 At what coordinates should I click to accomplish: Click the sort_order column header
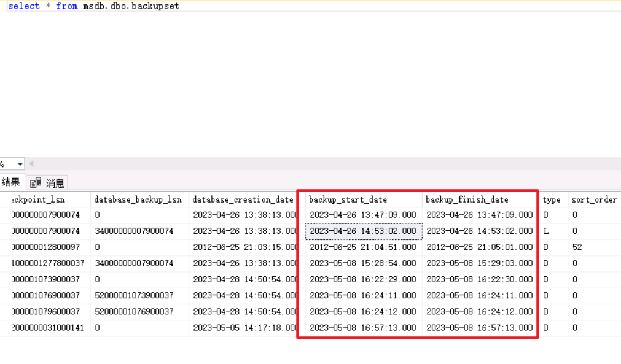point(594,200)
